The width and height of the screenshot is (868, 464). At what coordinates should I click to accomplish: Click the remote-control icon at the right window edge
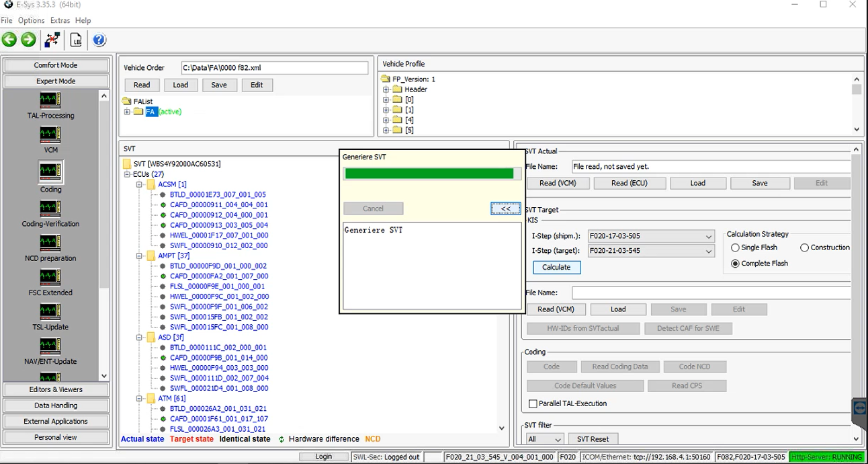859,408
